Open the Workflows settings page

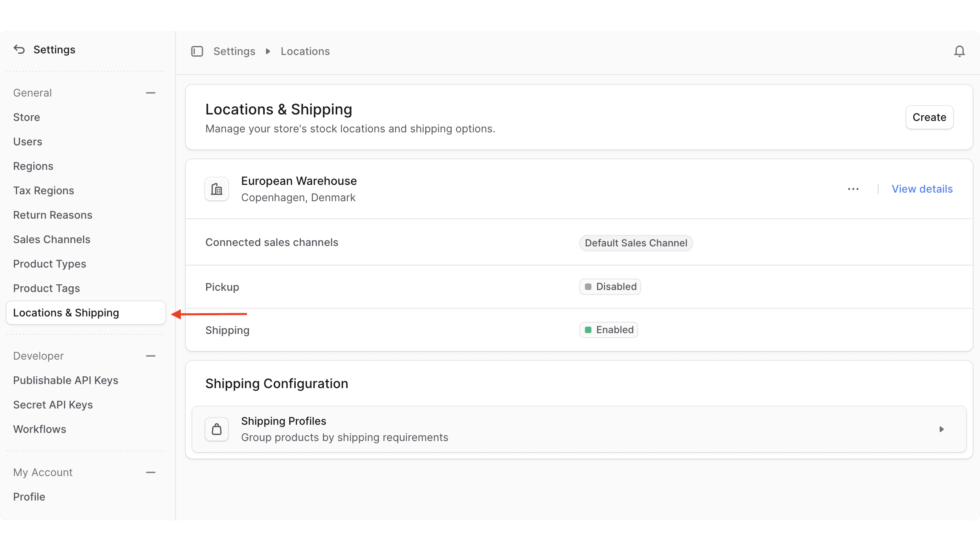[x=40, y=429]
